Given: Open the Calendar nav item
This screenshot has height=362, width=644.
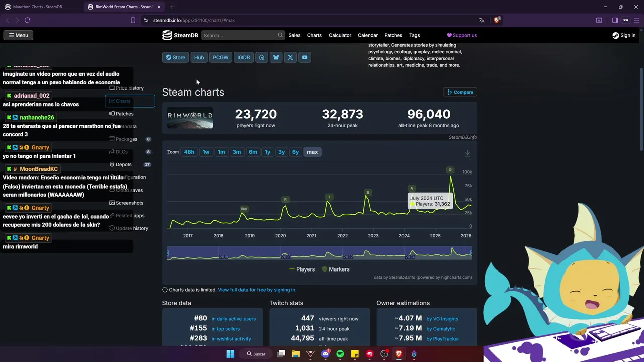Looking at the screenshot, I should point(368,35).
